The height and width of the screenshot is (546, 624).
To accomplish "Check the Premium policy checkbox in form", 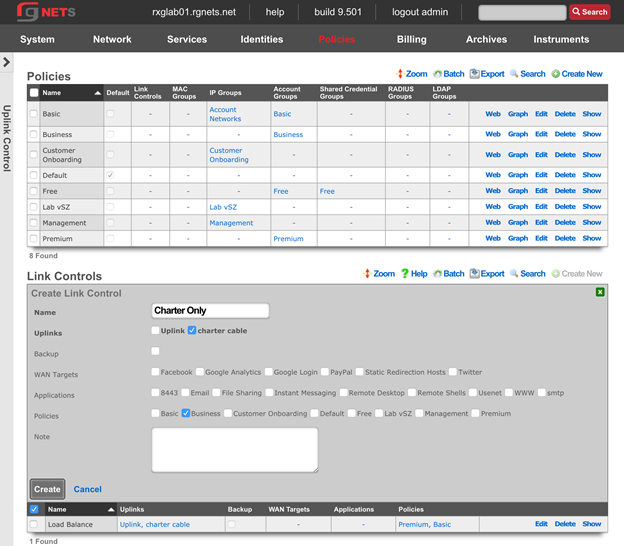I will pos(475,413).
